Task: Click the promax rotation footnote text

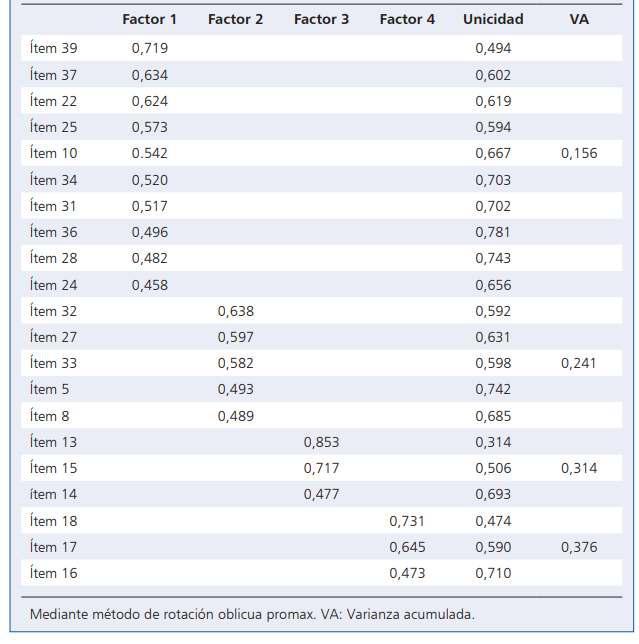Action: (252, 614)
